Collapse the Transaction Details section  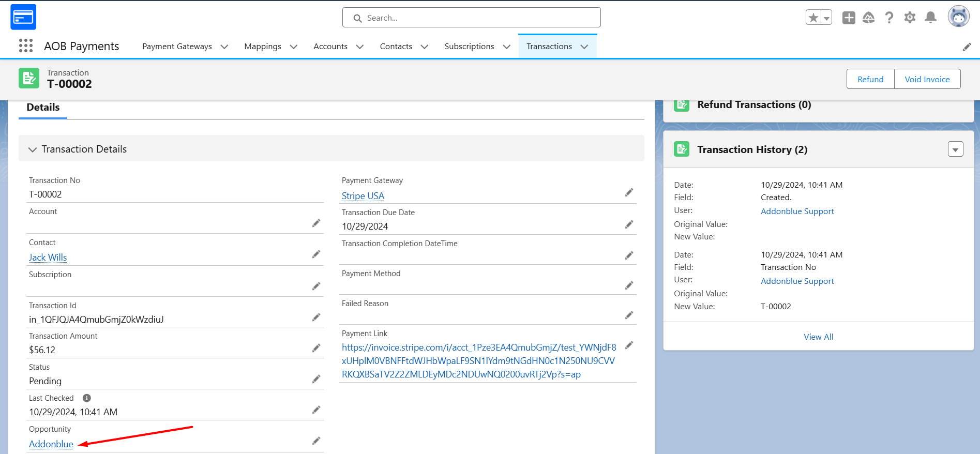[33, 149]
